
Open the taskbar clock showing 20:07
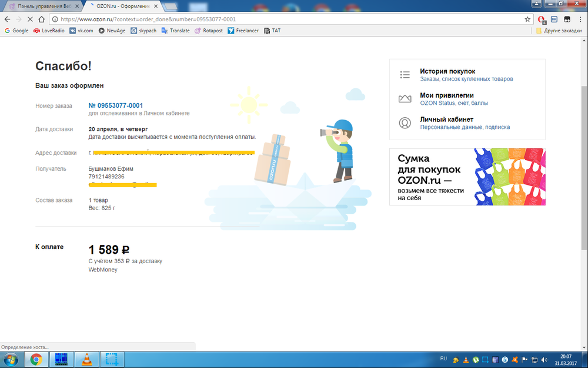[566, 360]
